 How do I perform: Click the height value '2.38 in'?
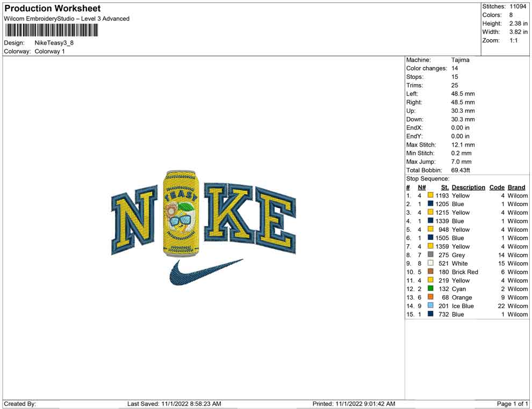point(518,24)
